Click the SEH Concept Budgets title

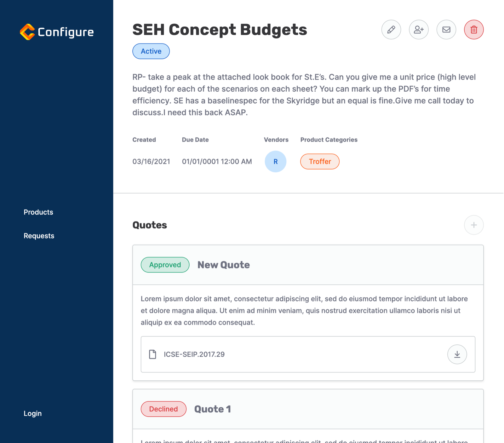click(220, 30)
